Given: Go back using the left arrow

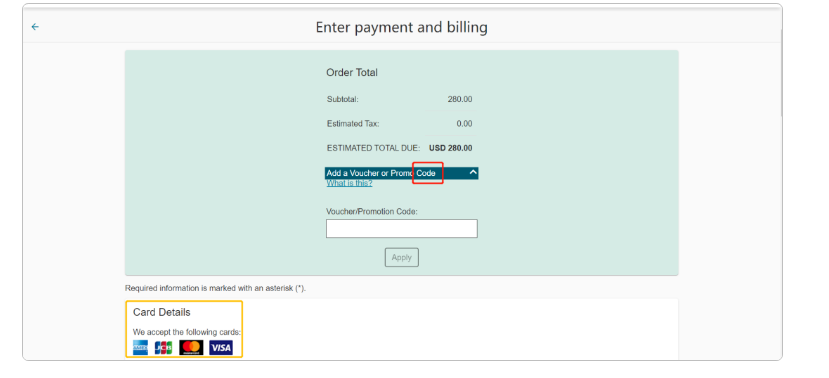Looking at the screenshot, I should pyautogui.click(x=35, y=27).
